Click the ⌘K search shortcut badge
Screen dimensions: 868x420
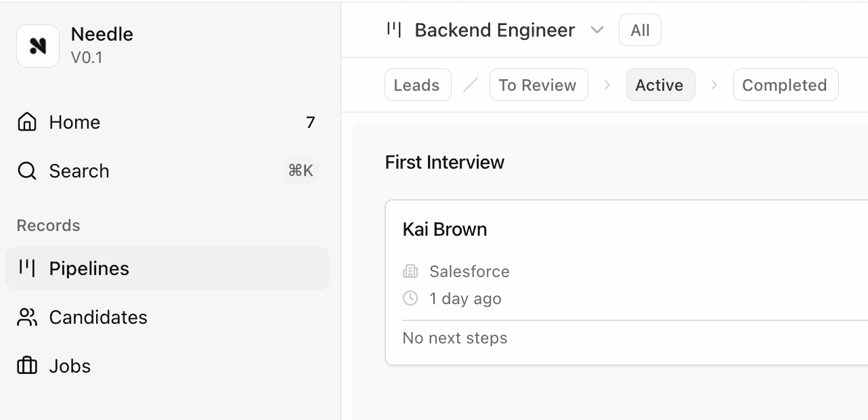click(301, 171)
